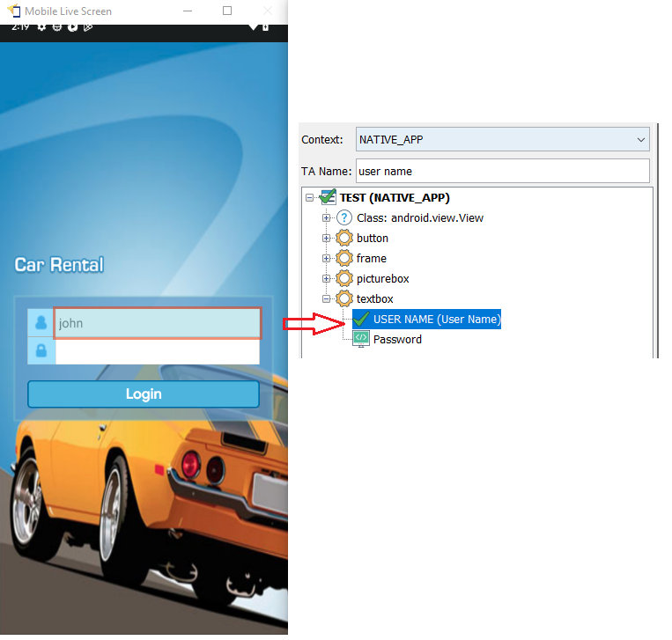The height and width of the screenshot is (640, 672).
Task: Click the code monitor icon beside Password
Action: click(361, 339)
